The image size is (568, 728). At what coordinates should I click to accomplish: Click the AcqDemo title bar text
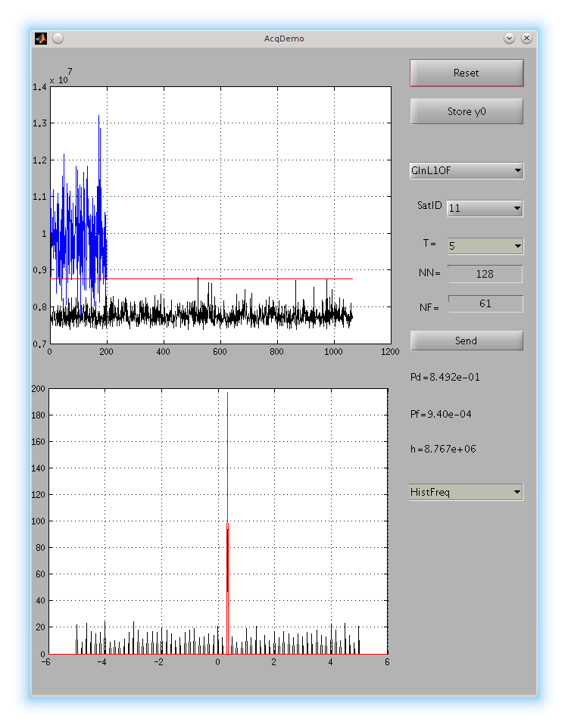(x=284, y=38)
